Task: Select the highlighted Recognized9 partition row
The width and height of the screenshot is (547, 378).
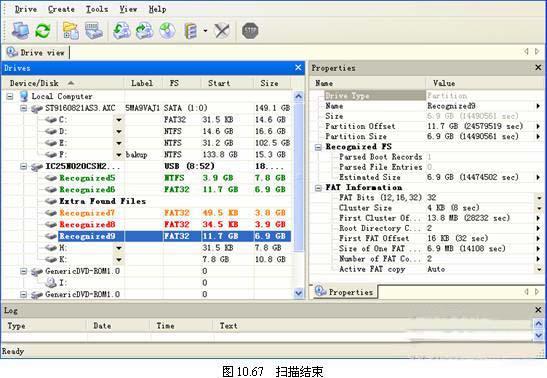Action: [x=174, y=236]
